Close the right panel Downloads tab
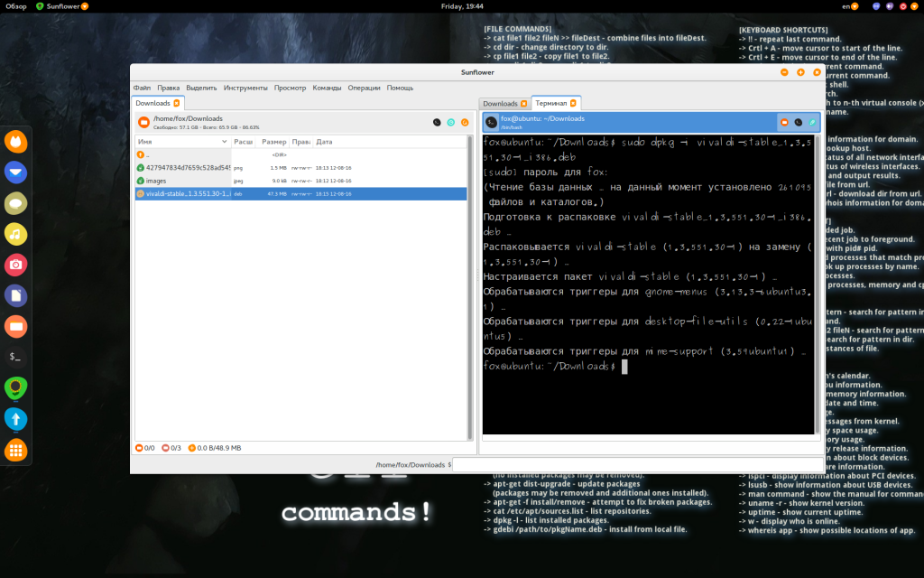Screen dimensions: 924x578 [x=524, y=104]
